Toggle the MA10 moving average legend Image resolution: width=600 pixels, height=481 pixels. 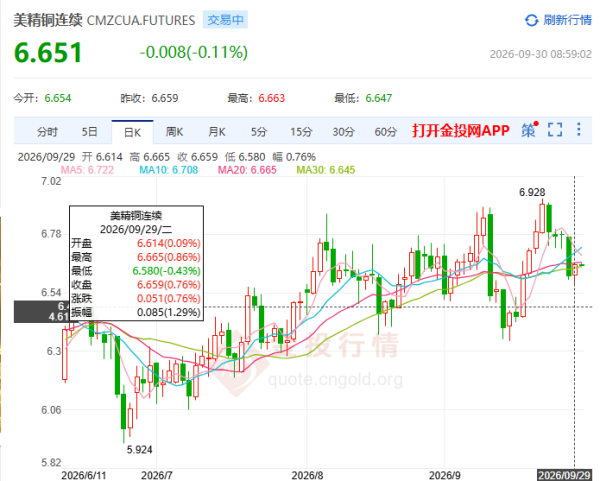pos(168,170)
